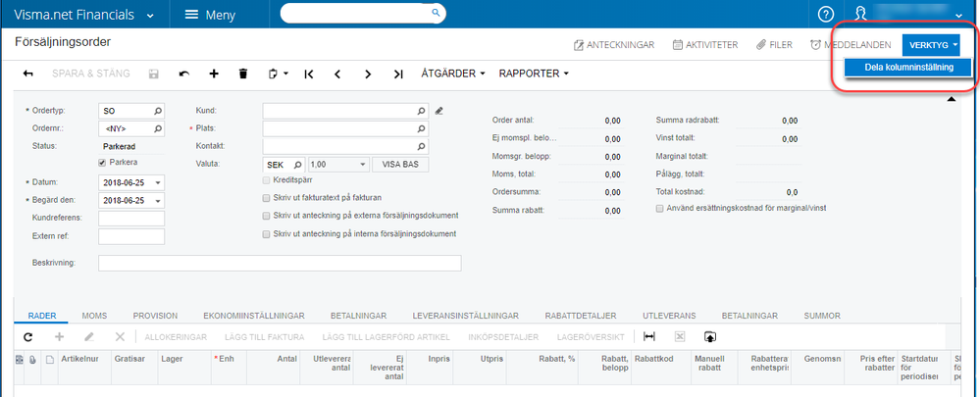This screenshot has height=397, width=980.
Task: Check Använd ersättningskostnad för marginal/vinst
Action: tap(659, 209)
